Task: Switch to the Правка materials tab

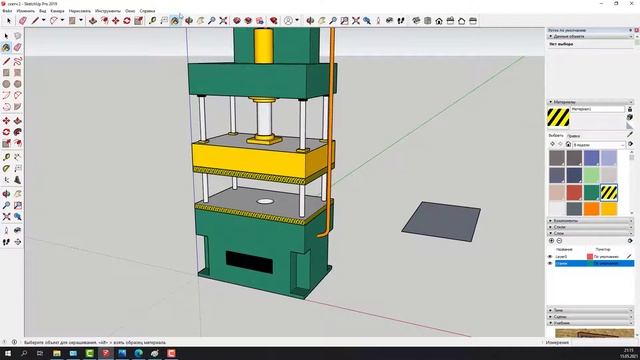Action: pos(573,136)
